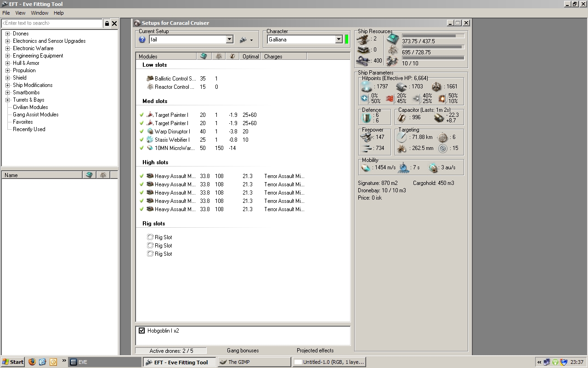The width and height of the screenshot is (588, 368).
Task: Click the ship icon button next to setup name
Action: point(243,40)
